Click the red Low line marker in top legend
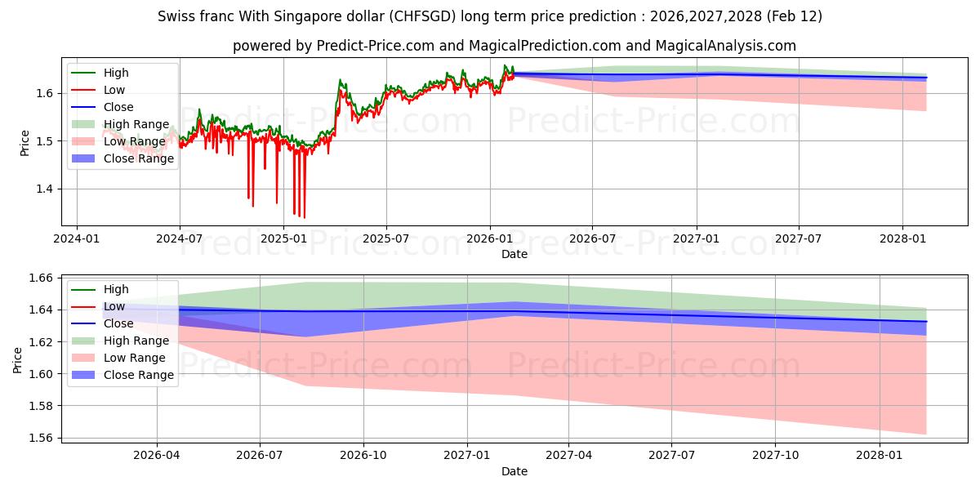980x490 pixels. coord(85,91)
